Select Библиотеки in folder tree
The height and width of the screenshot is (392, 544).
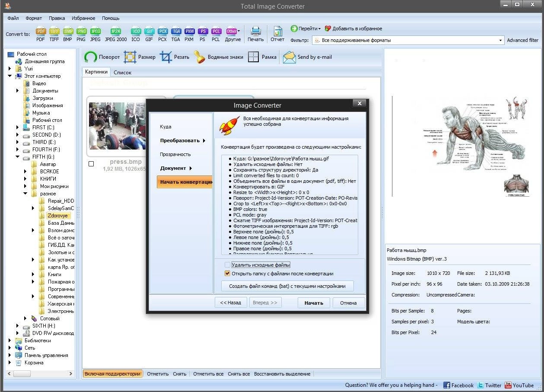point(38,341)
